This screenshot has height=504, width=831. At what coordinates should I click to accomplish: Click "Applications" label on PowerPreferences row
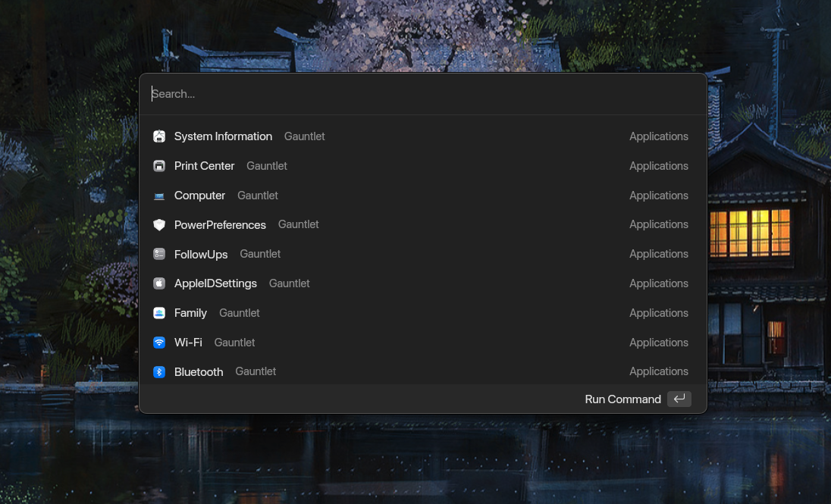pyautogui.click(x=659, y=224)
